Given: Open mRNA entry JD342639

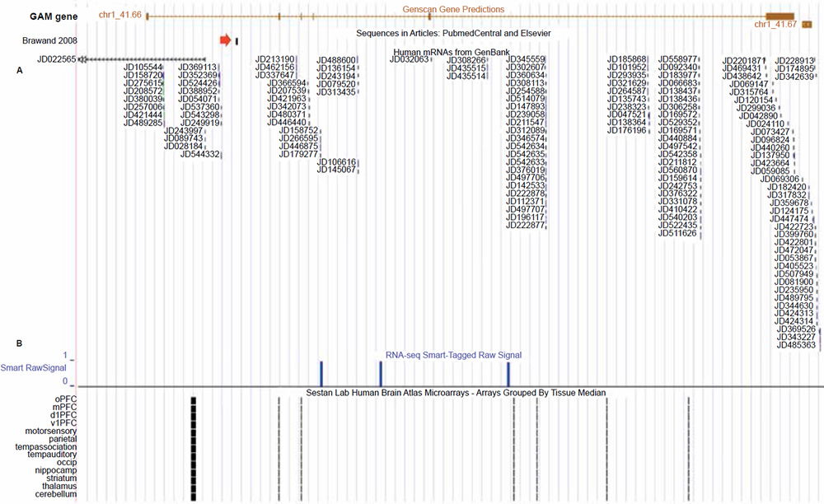Looking at the screenshot, I should point(794,77).
